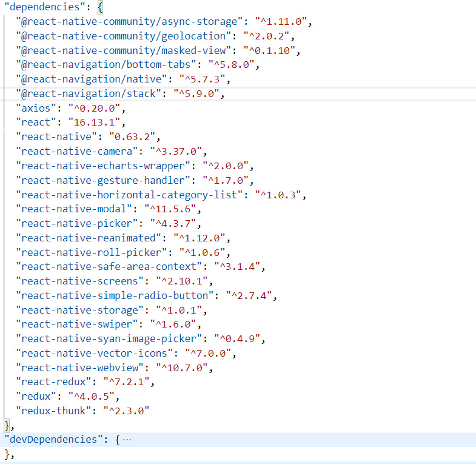Select the "react-native" key
Screen dimensions: 476x464
click(56, 137)
